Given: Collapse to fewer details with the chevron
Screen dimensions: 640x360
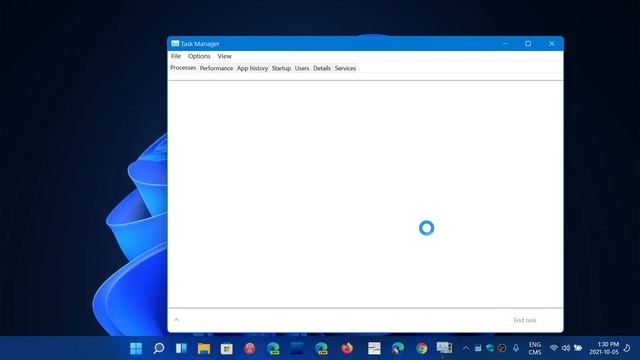Looking at the screenshot, I should click(176, 320).
